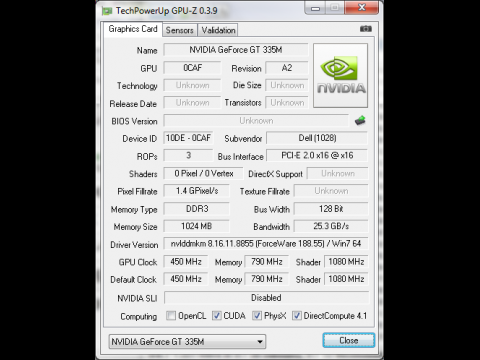480x360 pixels.
Task: Click the Name field NVIDIA GeForce GT 335M
Action: pos(236,50)
